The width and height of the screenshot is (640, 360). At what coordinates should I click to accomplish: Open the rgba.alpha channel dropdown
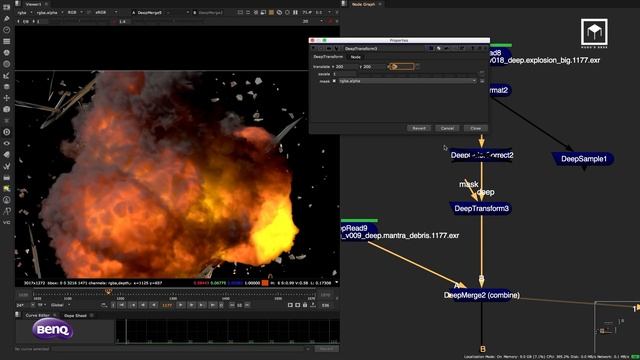point(49,13)
